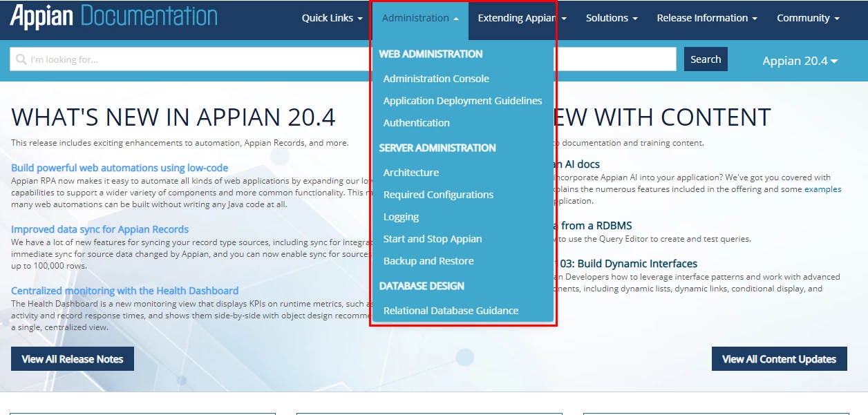Click View All Content Updates button

tap(780, 359)
